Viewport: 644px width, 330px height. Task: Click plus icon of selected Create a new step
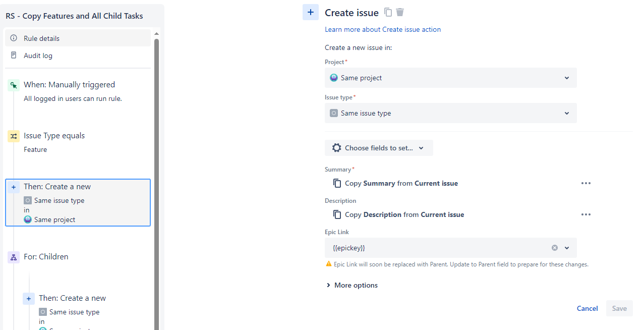pos(14,187)
